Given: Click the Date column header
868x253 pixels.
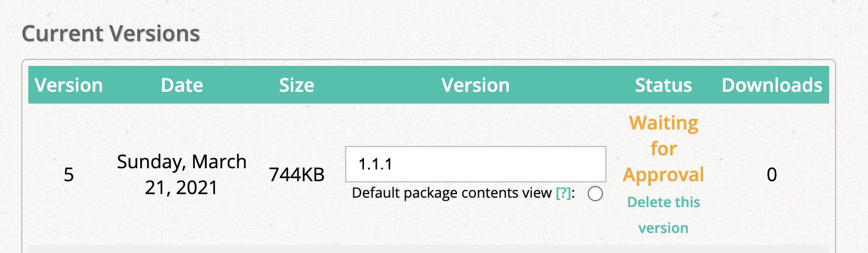Looking at the screenshot, I should 182,85.
